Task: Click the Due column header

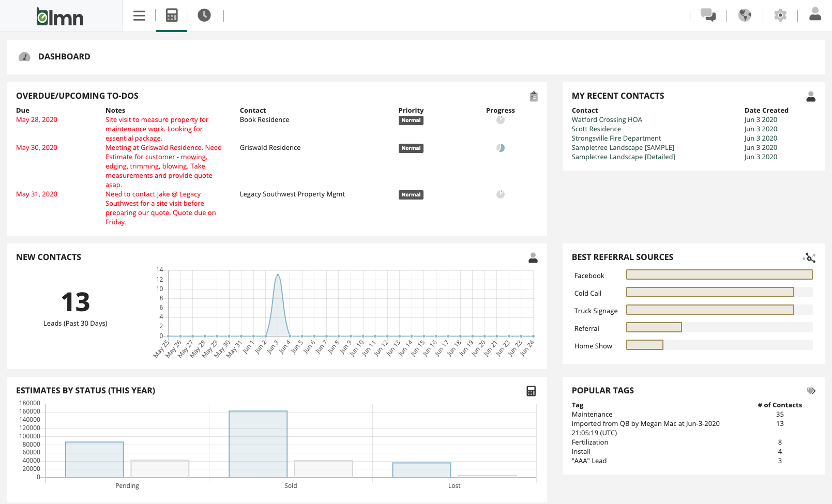Action: [x=23, y=111]
